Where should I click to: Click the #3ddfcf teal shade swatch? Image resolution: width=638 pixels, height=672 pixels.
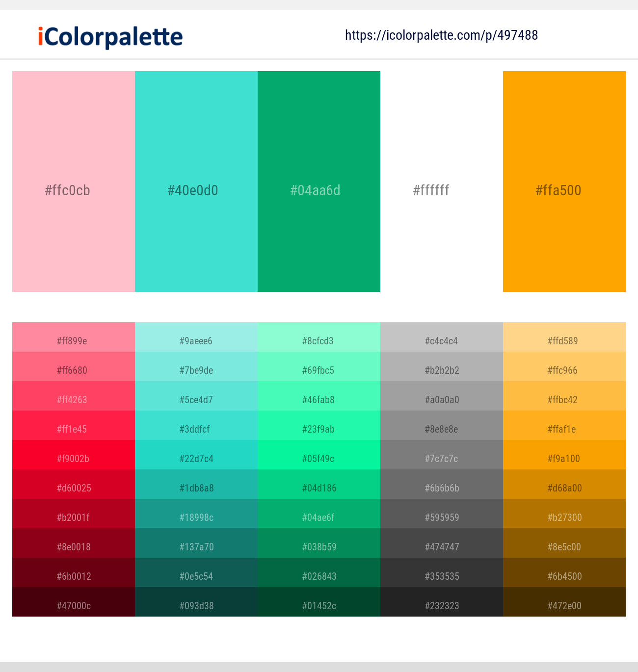(196, 429)
